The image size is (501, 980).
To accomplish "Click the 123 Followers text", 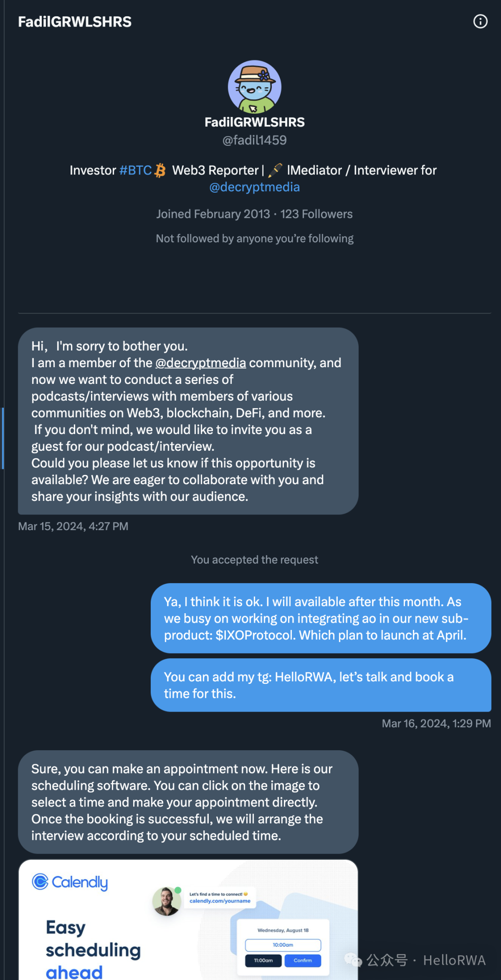I will (x=316, y=214).
